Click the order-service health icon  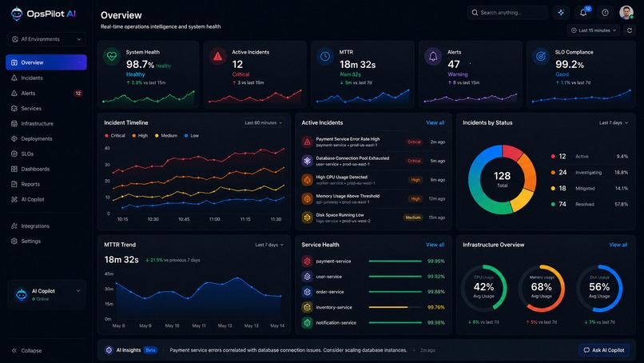point(307,292)
